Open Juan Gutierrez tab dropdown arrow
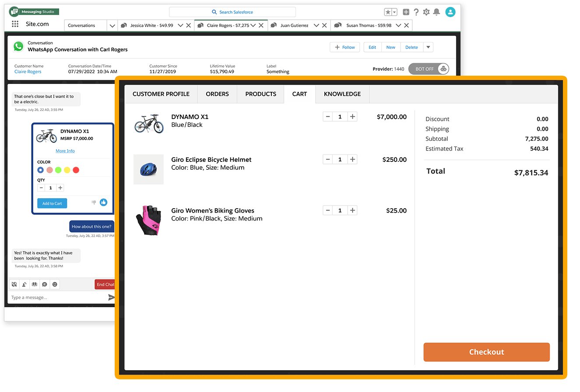580x392 pixels. point(316,25)
